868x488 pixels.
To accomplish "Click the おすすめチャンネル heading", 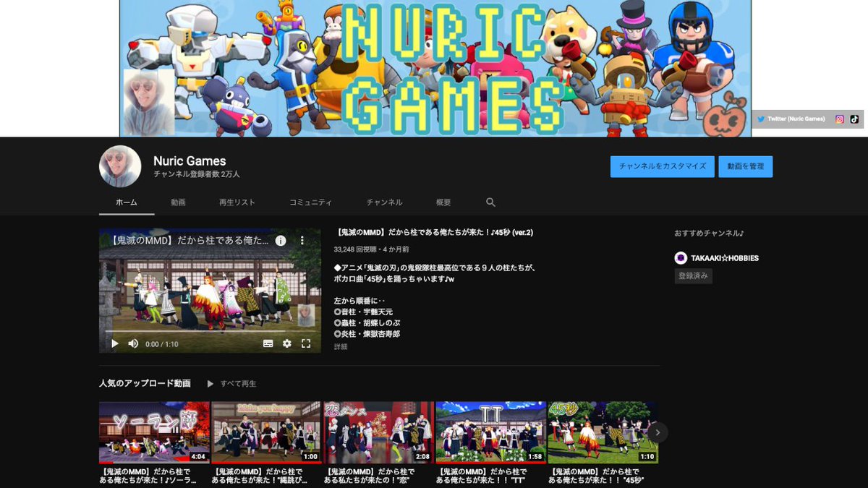I will pos(709,233).
